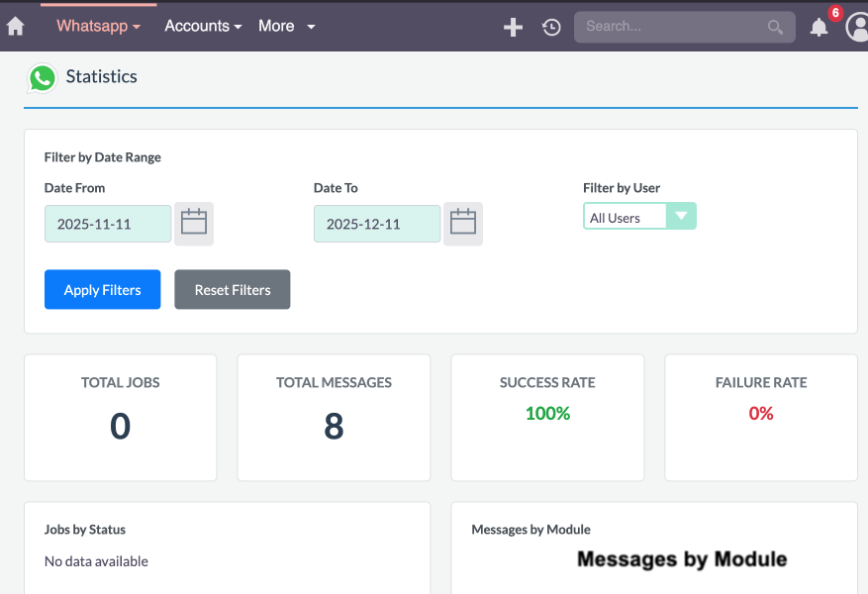Select the Accounts menu item
The width and height of the screenshot is (868, 594).
(203, 26)
